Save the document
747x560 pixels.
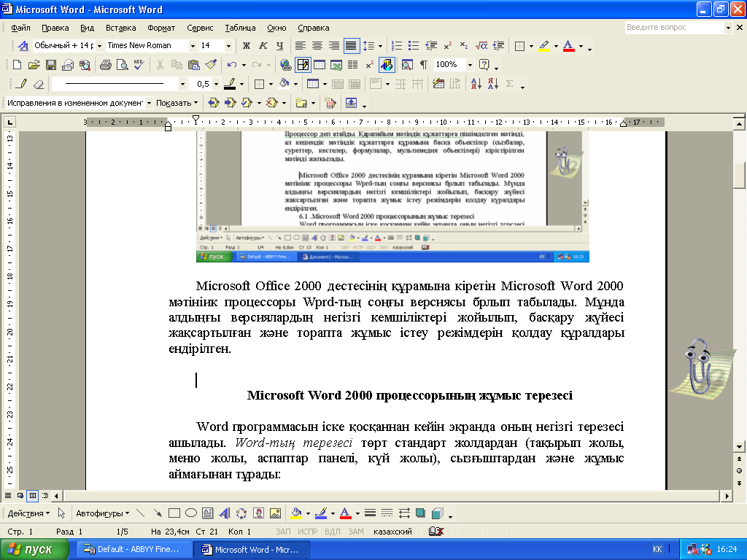click(51, 65)
